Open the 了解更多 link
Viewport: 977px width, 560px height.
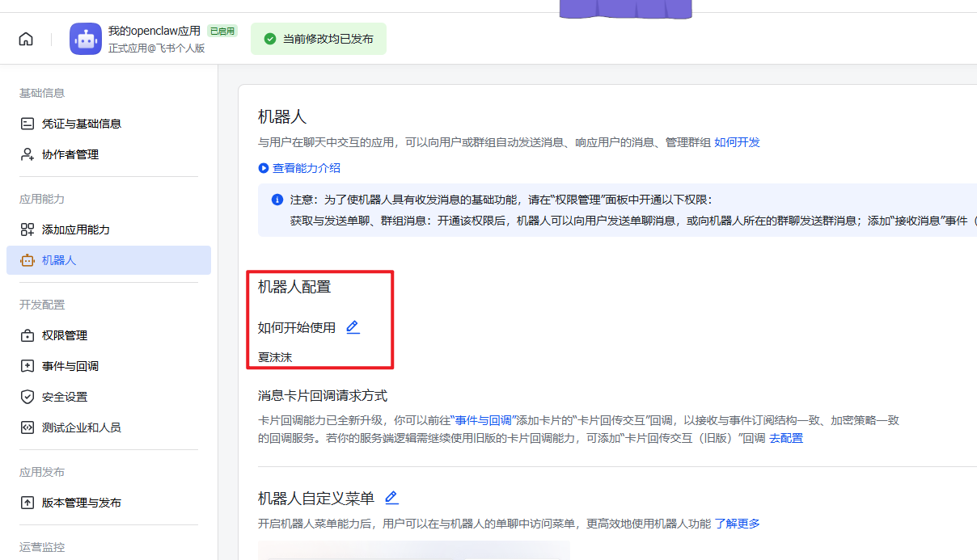(737, 524)
